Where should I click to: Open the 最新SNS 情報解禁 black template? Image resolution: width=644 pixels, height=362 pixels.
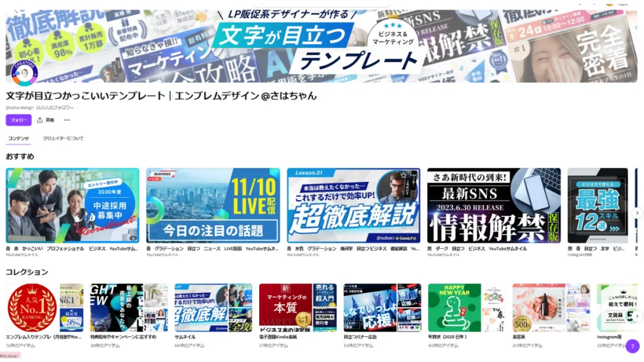[x=494, y=206]
